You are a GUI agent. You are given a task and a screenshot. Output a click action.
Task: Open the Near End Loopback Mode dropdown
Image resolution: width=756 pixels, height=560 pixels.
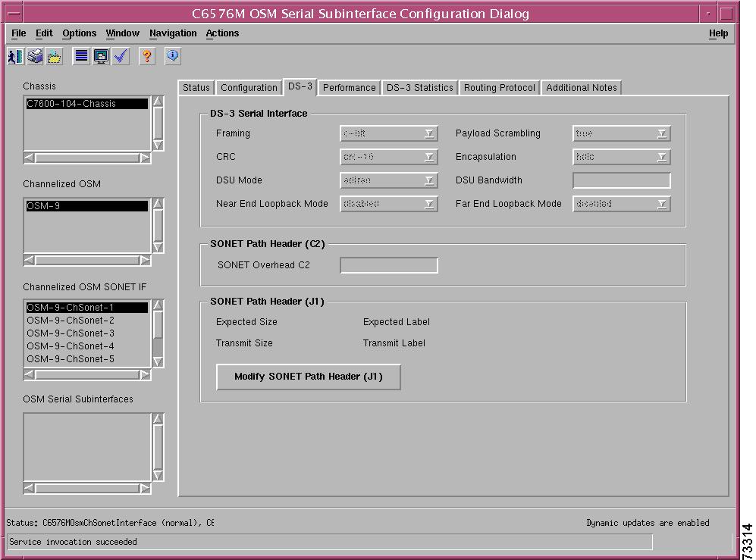tap(388, 204)
